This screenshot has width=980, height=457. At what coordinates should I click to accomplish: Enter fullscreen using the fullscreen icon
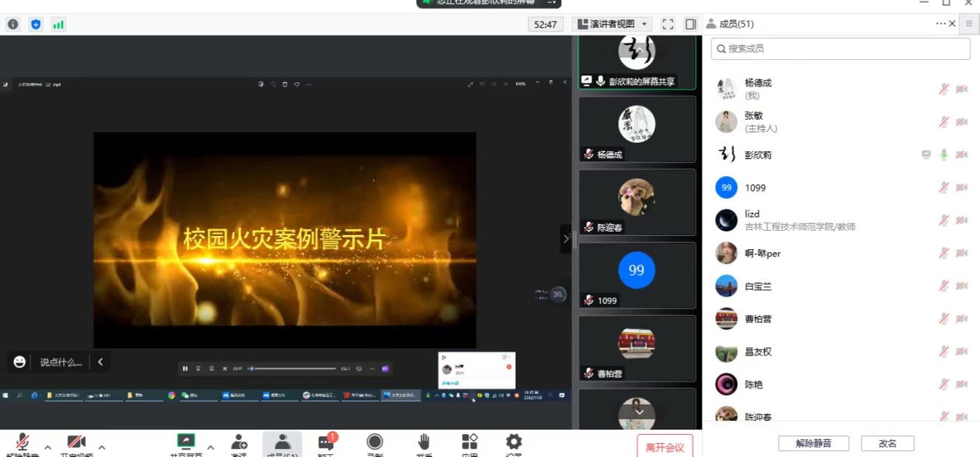668,24
